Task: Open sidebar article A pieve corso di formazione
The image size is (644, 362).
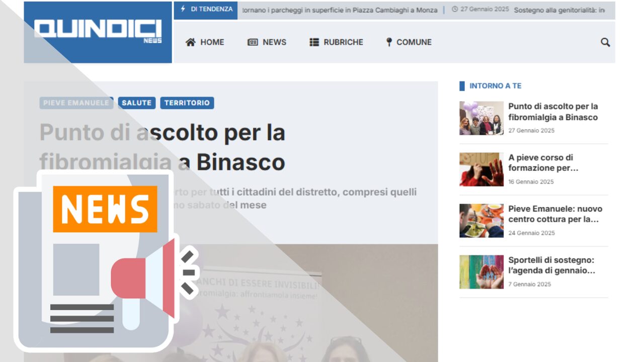Action: pyautogui.click(x=543, y=163)
